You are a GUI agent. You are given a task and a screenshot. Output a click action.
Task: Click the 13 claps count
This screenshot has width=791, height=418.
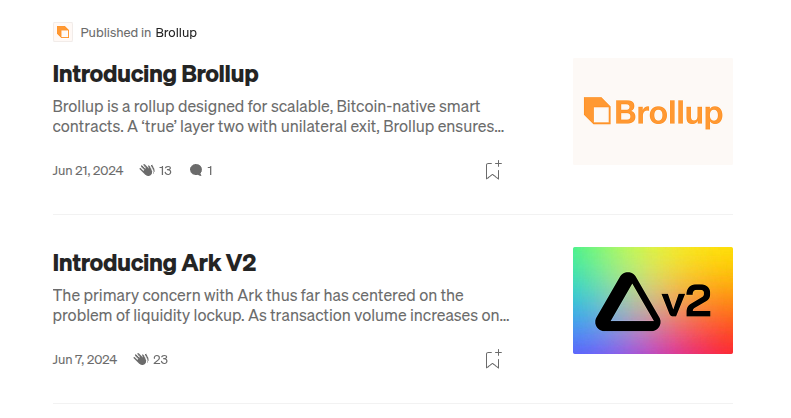(x=166, y=170)
